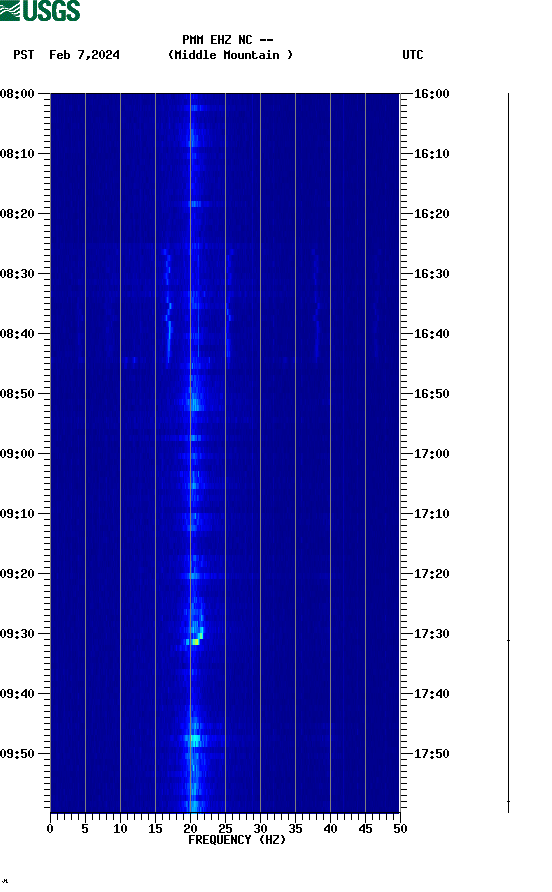Click the 'PST' timezone label
This screenshot has width=552, height=892.
point(23,55)
